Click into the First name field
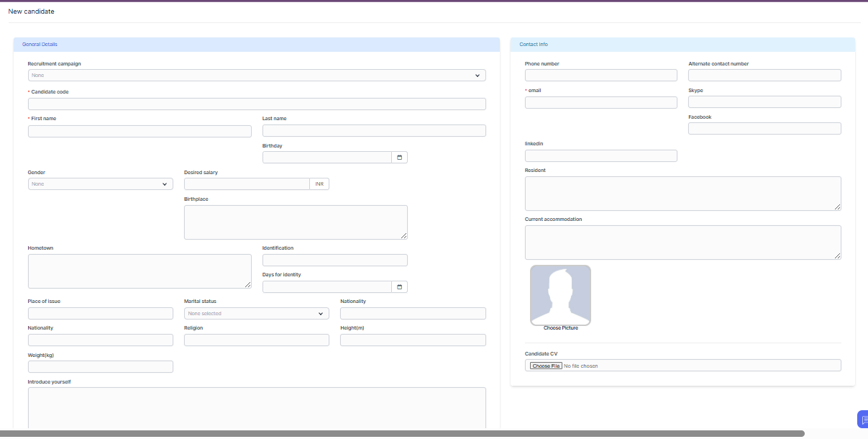The width and height of the screenshot is (868, 439). click(x=140, y=131)
